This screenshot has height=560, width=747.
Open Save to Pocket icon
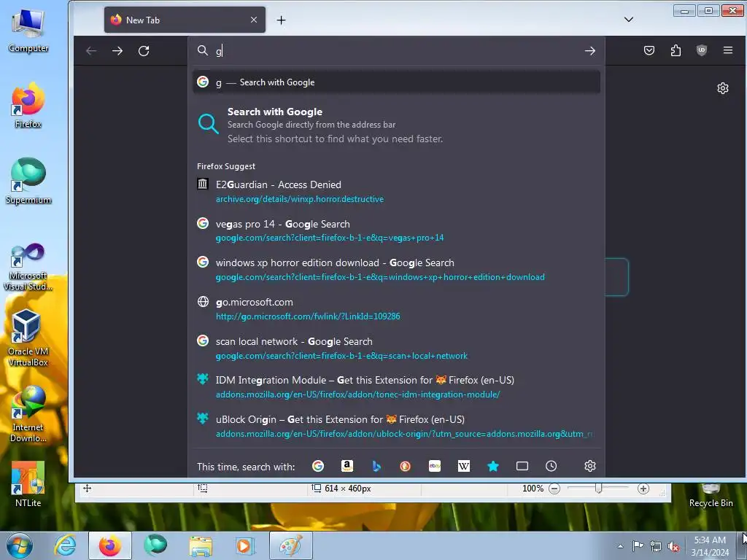[649, 50]
